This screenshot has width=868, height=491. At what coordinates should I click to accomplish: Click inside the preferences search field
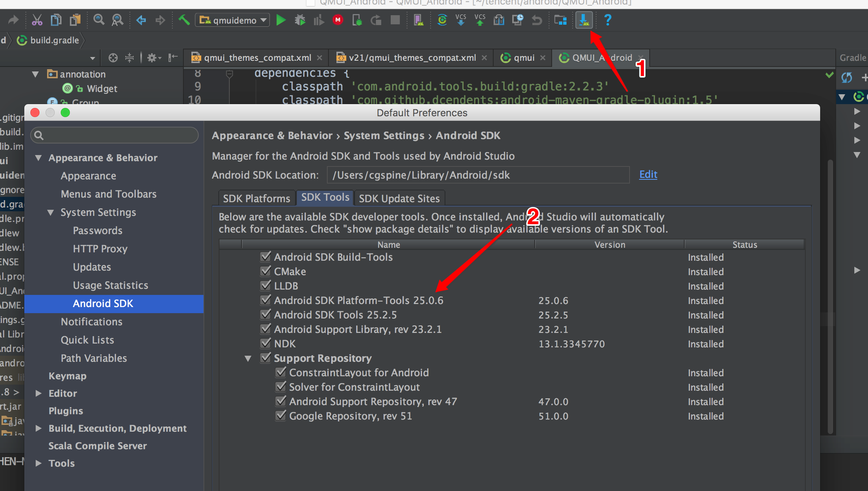(x=114, y=135)
